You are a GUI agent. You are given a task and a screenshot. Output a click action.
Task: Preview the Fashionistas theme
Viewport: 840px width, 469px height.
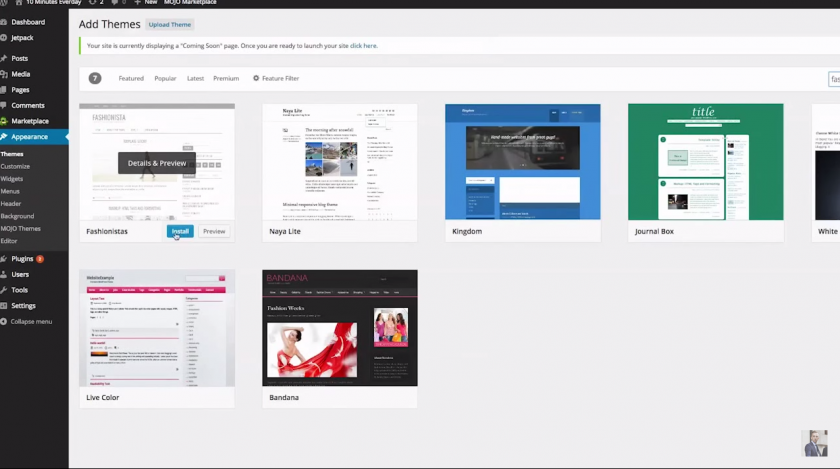point(214,232)
